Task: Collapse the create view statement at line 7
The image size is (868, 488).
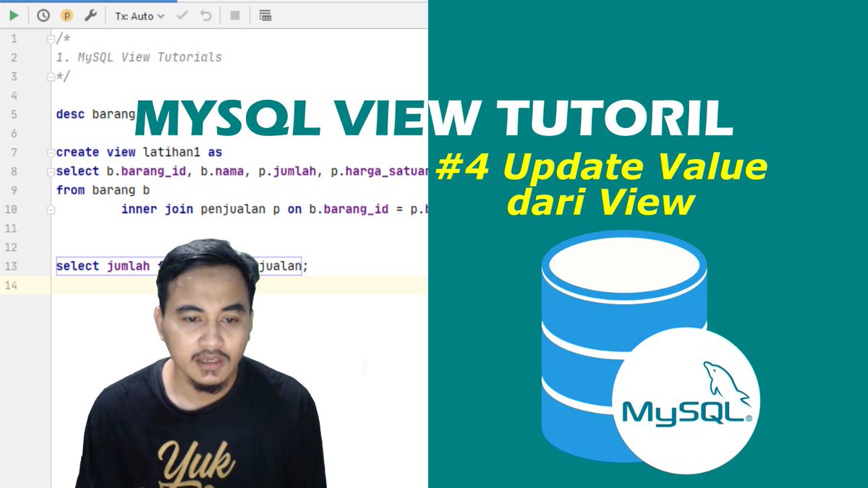Action: coord(51,152)
